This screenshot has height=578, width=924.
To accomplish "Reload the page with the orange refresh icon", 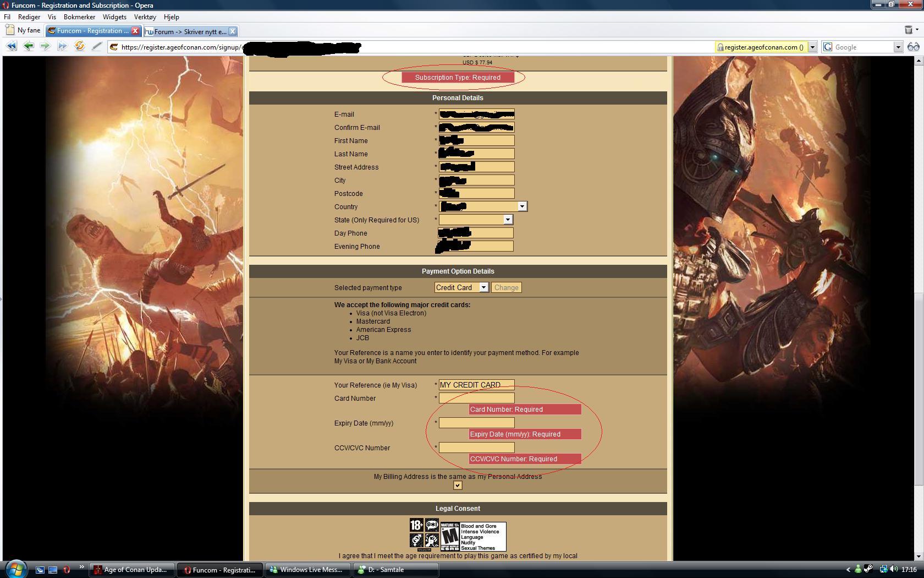I will coord(80,46).
